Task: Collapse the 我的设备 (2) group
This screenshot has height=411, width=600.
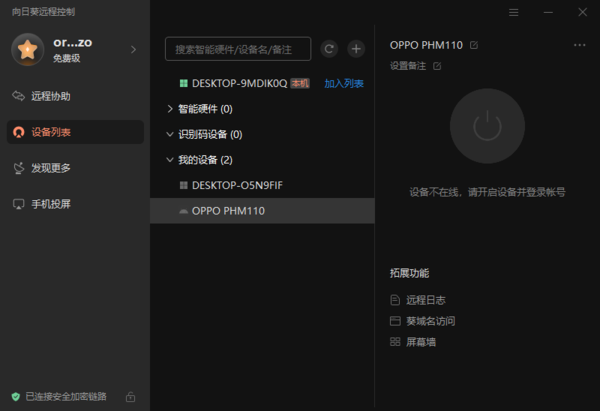Action: pyautogui.click(x=169, y=160)
